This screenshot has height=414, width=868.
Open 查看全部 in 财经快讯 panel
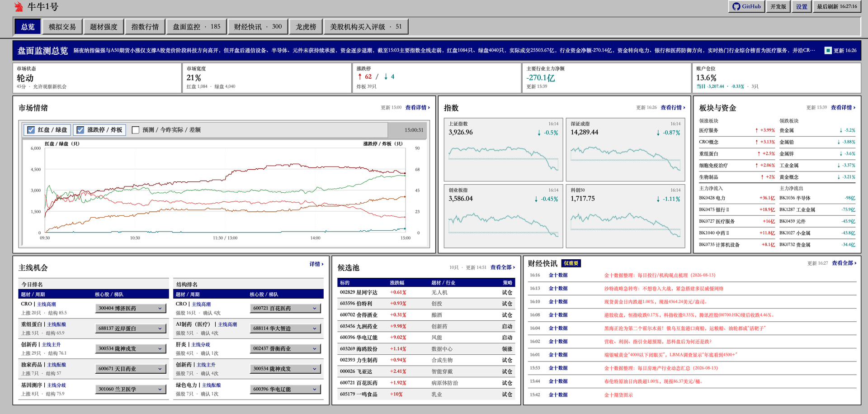844,263
